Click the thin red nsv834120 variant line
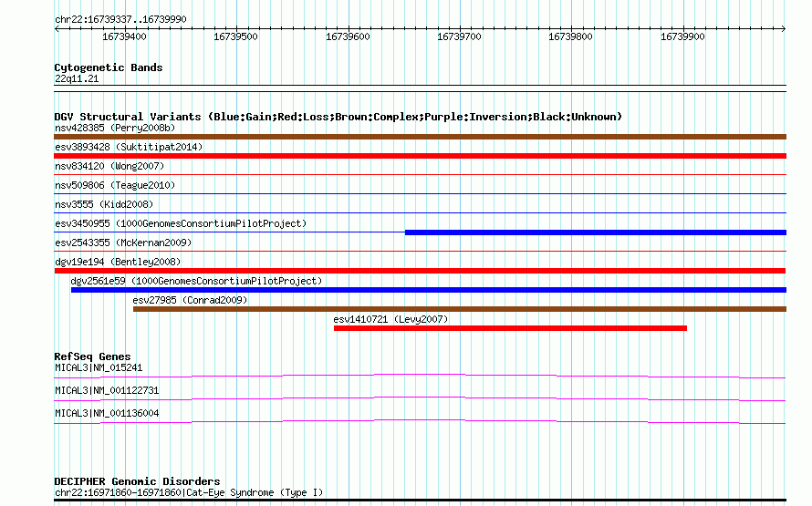This screenshot has height=506, width=812. coord(420,175)
